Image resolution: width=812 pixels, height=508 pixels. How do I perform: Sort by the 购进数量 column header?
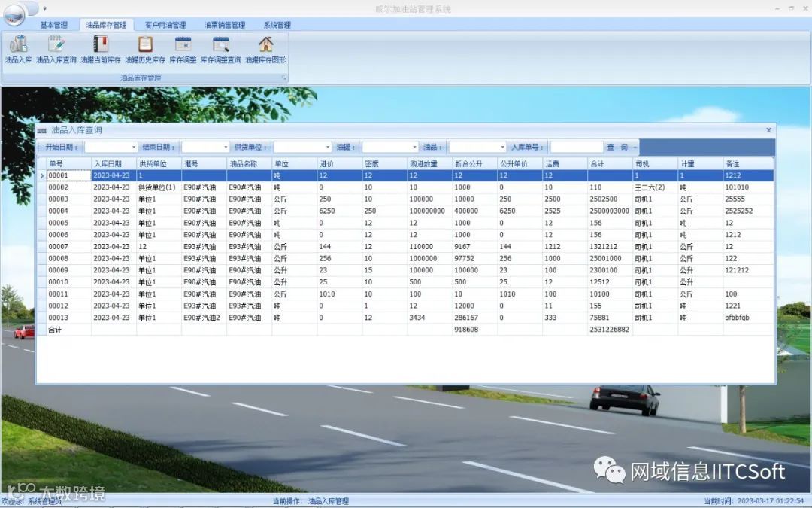click(x=429, y=164)
